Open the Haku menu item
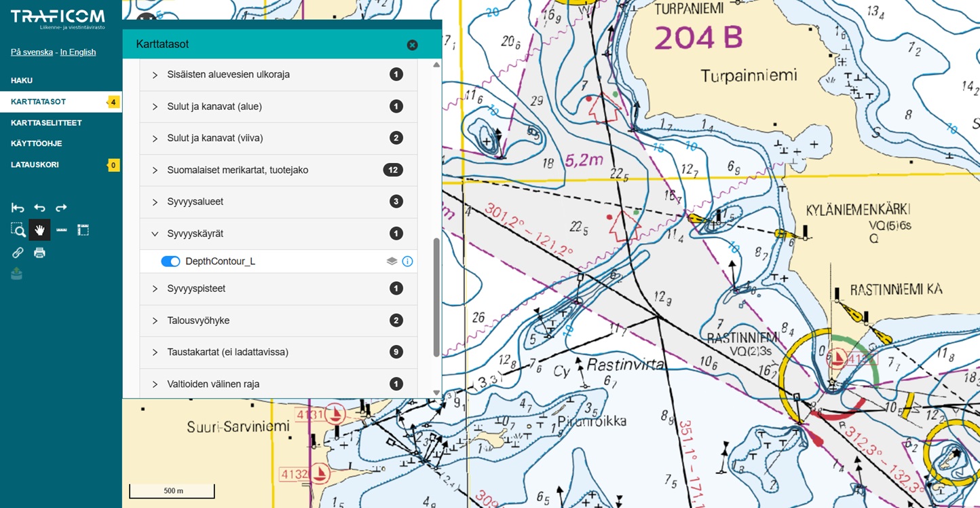 (22, 80)
